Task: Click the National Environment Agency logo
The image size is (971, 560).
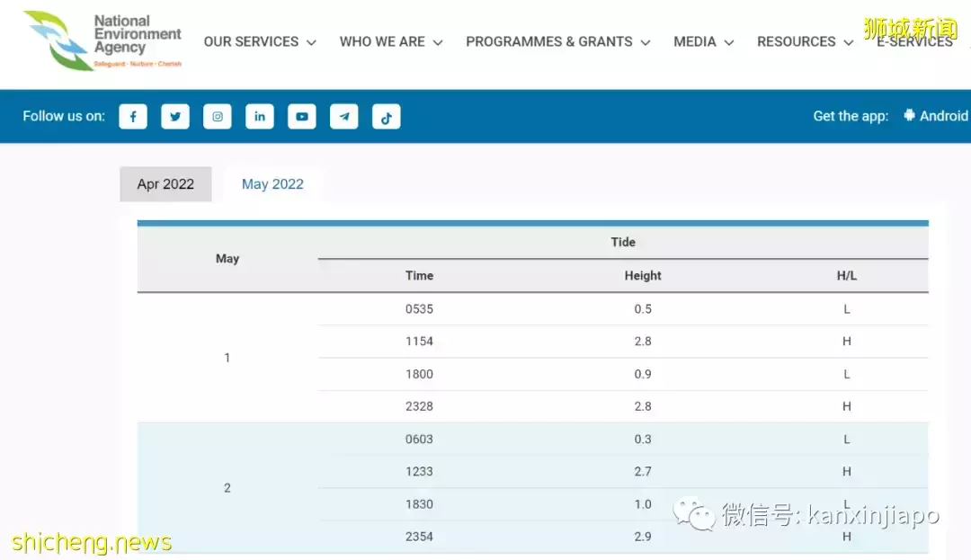Action: click(x=102, y=40)
